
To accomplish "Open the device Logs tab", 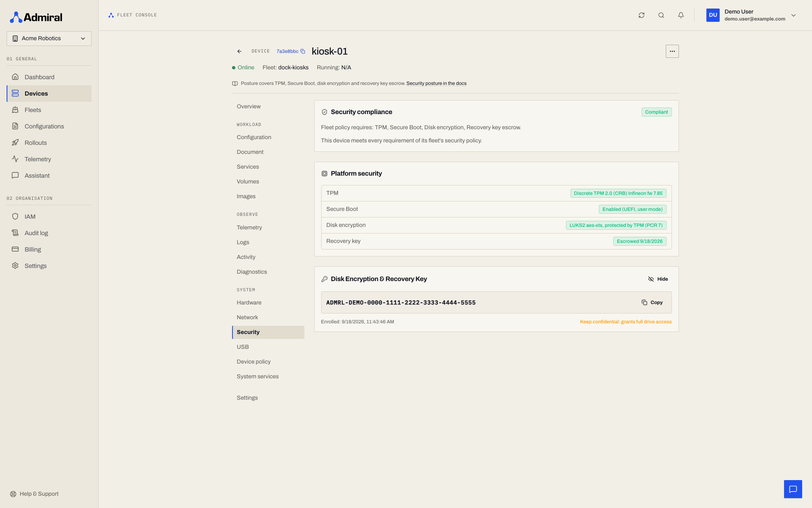I will [x=268, y=243].
